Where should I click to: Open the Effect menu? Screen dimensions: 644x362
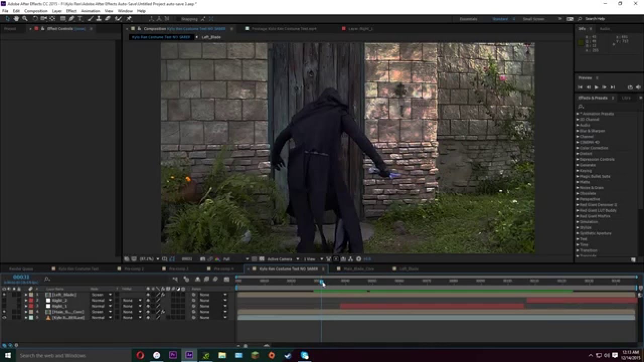tap(71, 11)
